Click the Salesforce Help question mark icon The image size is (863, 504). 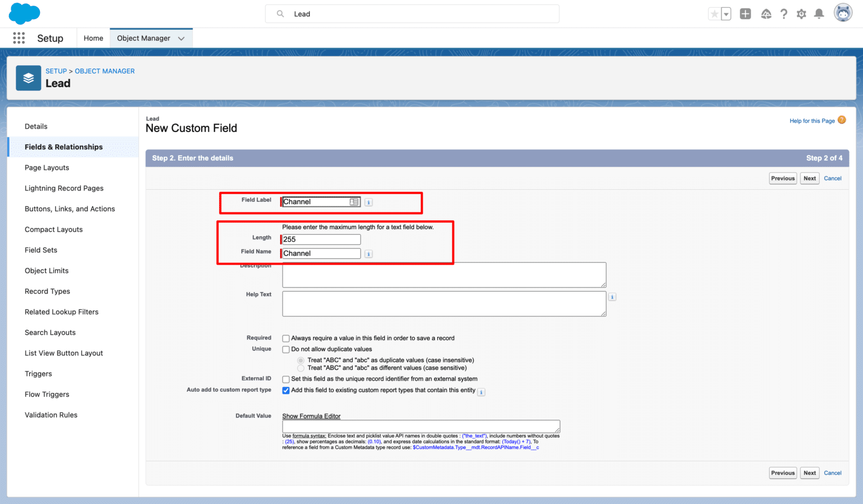784,13
